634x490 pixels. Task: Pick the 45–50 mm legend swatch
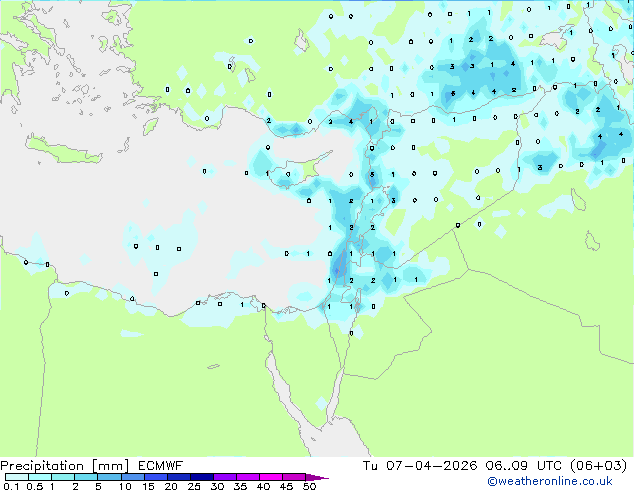(x=294, y=477)
